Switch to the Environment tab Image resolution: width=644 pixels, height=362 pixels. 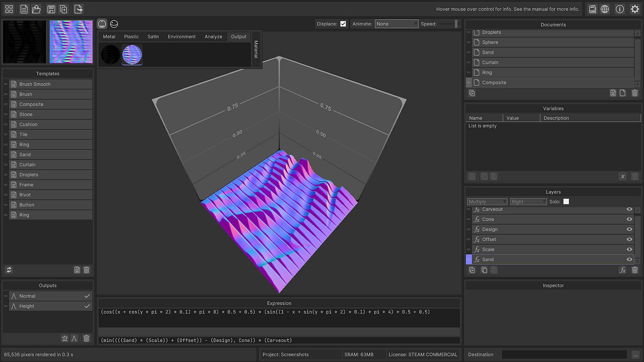pos(181,37)
